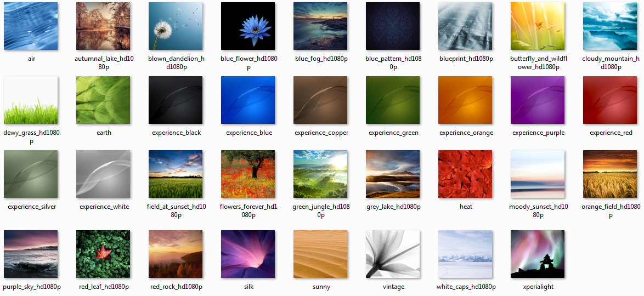Select the experience_black wallpaper thumbnail

tap(176, 100)
